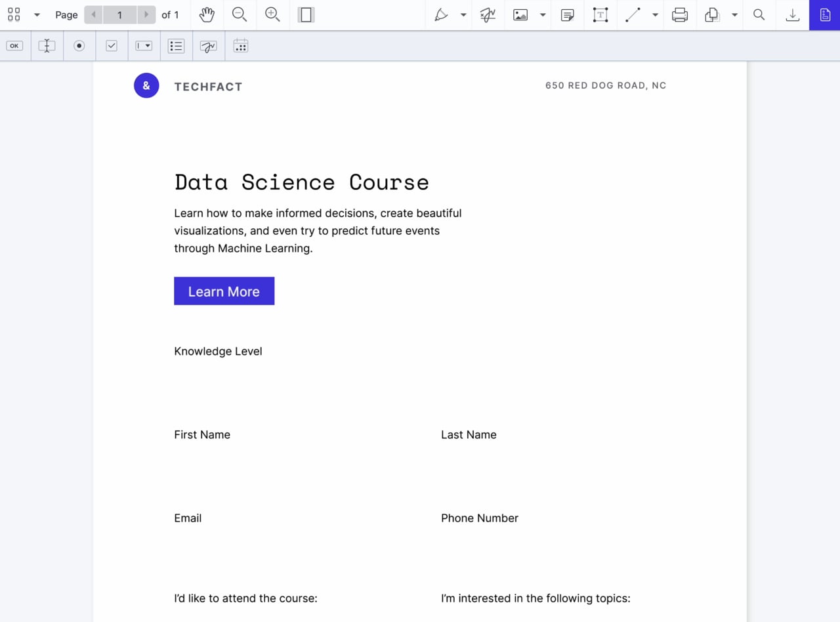
Task: Add a radio button form field
Action: (x=79, y=46)
